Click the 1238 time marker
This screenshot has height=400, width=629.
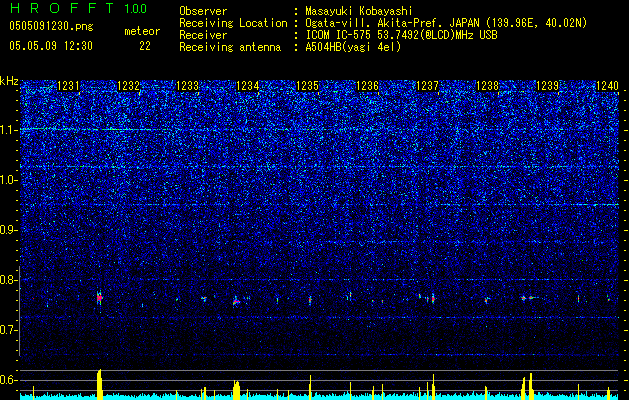coord(487,86)
